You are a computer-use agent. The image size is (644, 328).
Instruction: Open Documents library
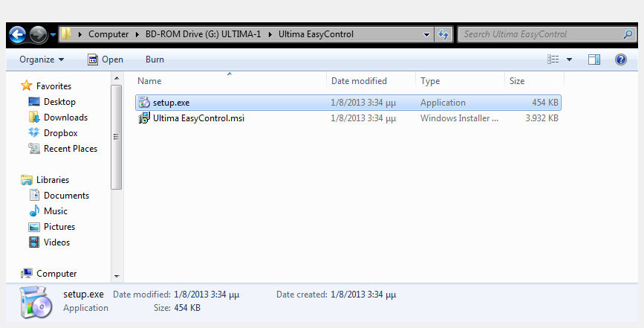[66, 196]
